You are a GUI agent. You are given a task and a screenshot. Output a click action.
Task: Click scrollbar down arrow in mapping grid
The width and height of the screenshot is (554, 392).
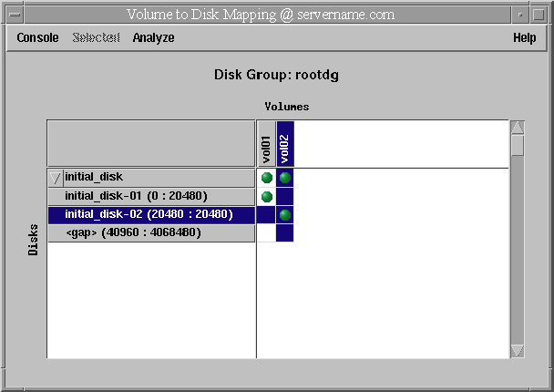click(x=518, y=351)
